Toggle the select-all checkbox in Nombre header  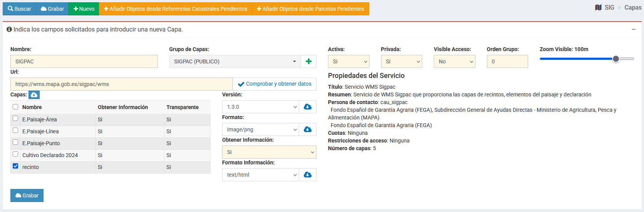[15, 107]
